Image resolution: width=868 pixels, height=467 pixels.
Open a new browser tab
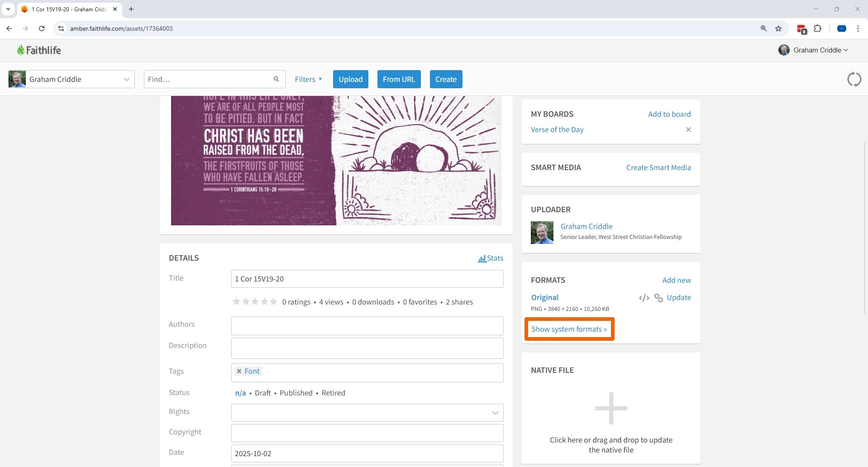point(131,9)
